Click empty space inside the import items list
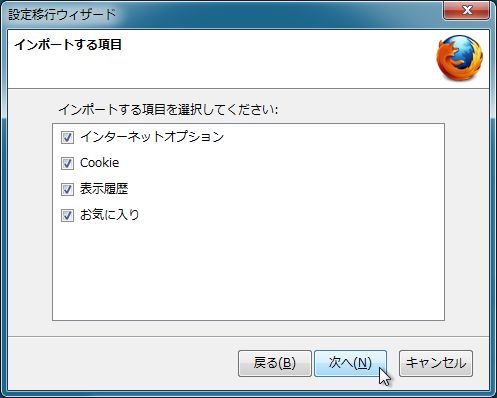 coord(248,270)
